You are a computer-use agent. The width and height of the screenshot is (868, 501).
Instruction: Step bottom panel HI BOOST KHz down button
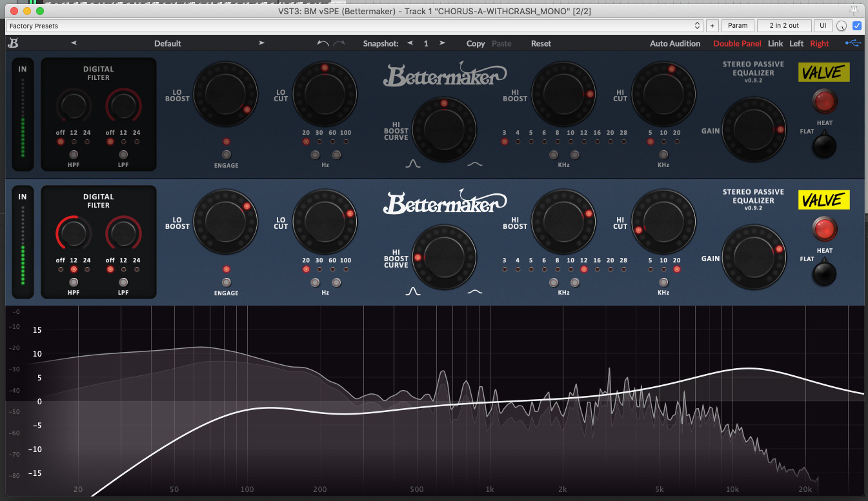click(x=553, y=282)
